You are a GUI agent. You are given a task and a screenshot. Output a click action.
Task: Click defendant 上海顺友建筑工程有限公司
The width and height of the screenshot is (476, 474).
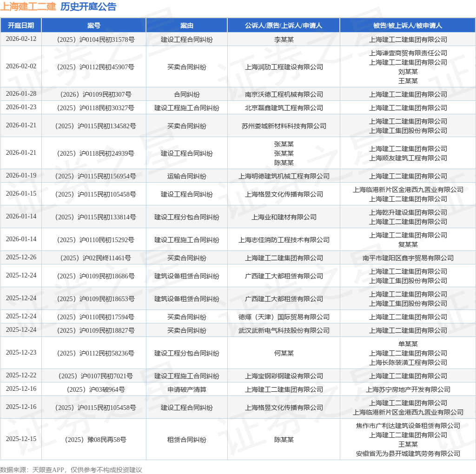tap(408, 158)
